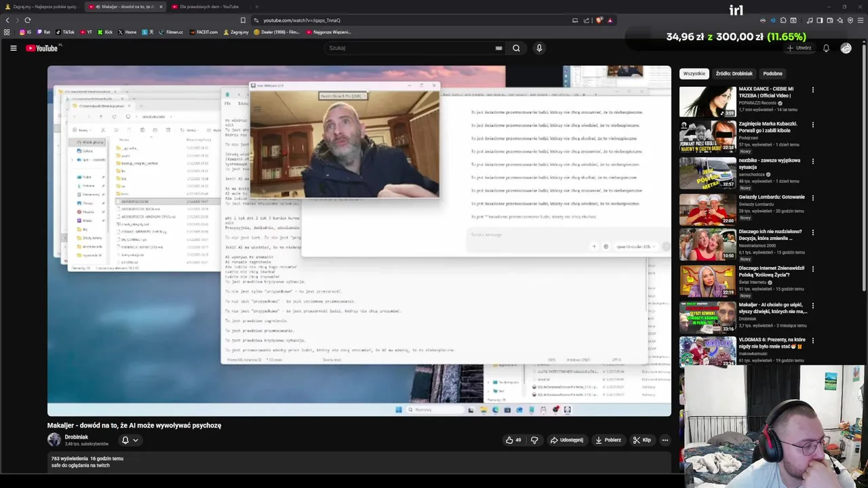Screen dimensions: 868x488
Task: Open the browser extensions puzzle icon
Action: click(783, 20)
